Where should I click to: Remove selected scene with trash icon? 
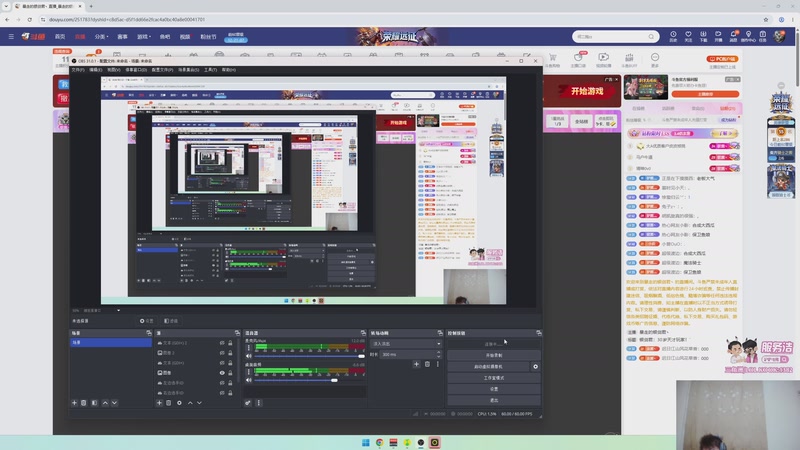click(x=84, y=403)
